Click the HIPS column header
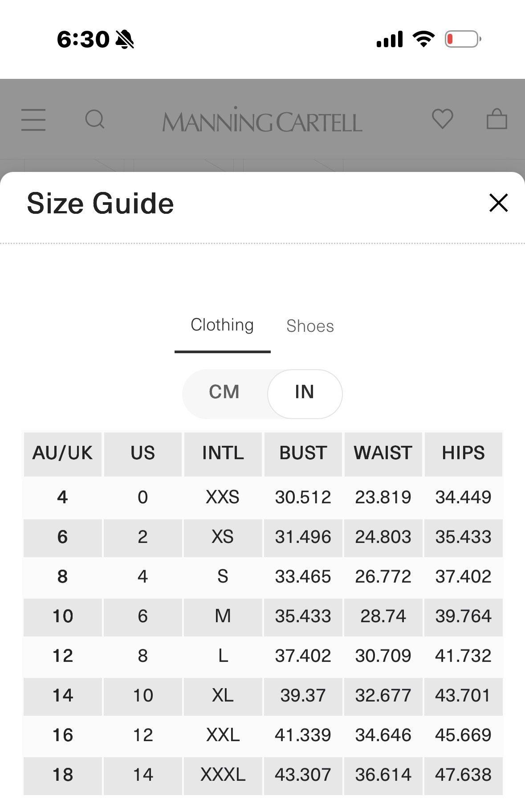This screenshot has width=525, height=812. (x=463, y=453)
